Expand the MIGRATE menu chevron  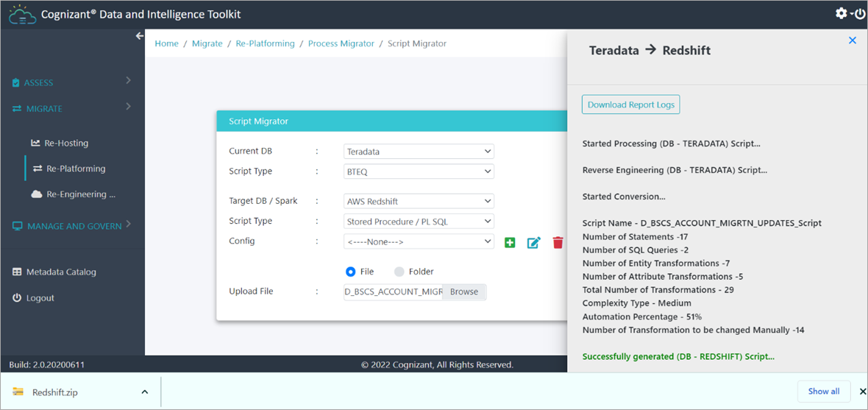pos(129,107)
